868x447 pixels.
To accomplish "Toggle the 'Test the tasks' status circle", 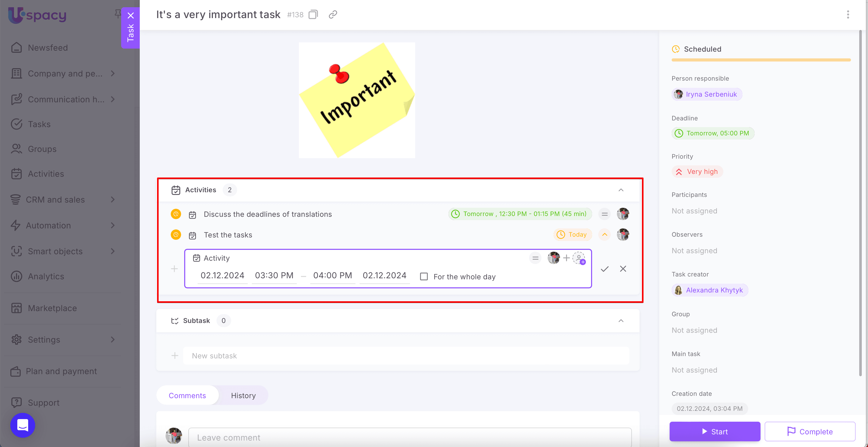I will click(176, 235).
